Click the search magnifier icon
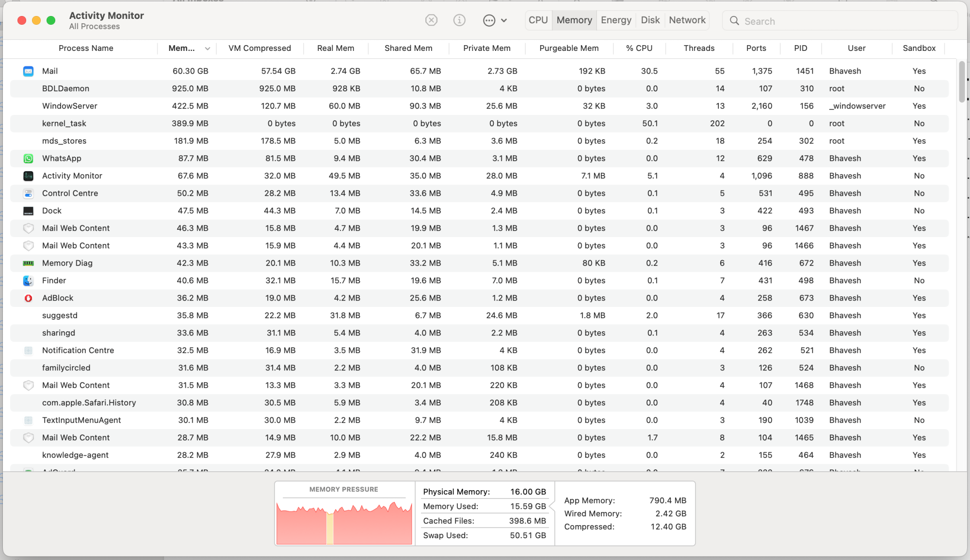Image resolution: width=970 pixels, height=560 pixels. [734, 21]
